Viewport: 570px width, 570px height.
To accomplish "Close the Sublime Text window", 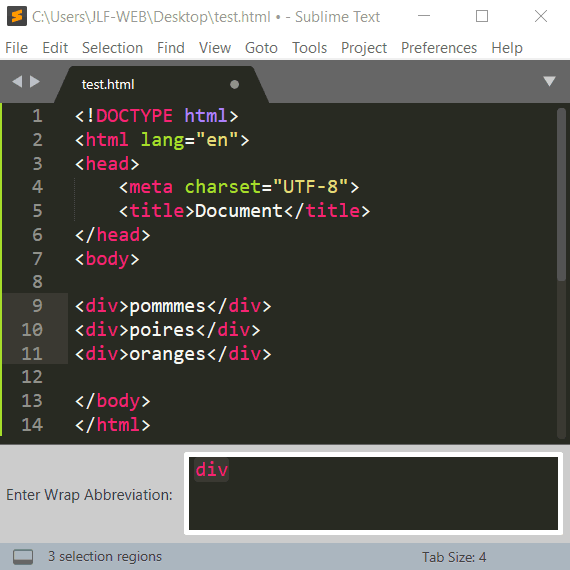I will click(541, 16).
